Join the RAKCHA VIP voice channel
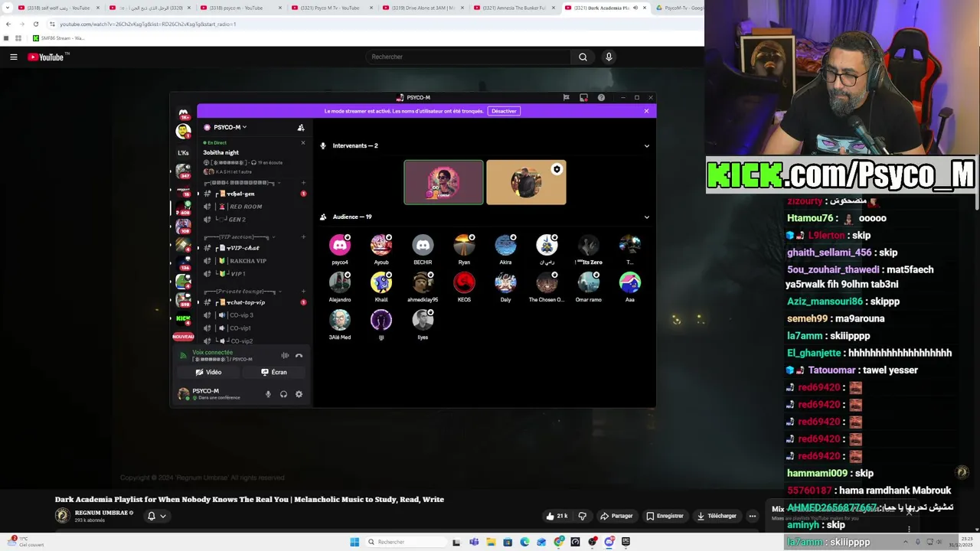This screenshot has width=980, height=551. click(254, 261)
